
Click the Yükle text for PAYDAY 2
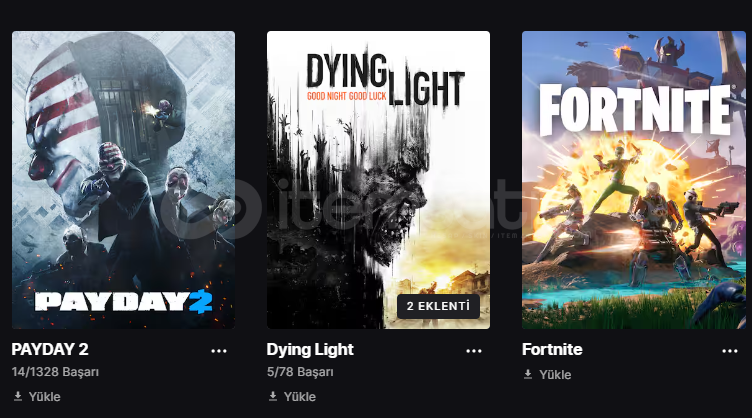[x=45, y=397]
